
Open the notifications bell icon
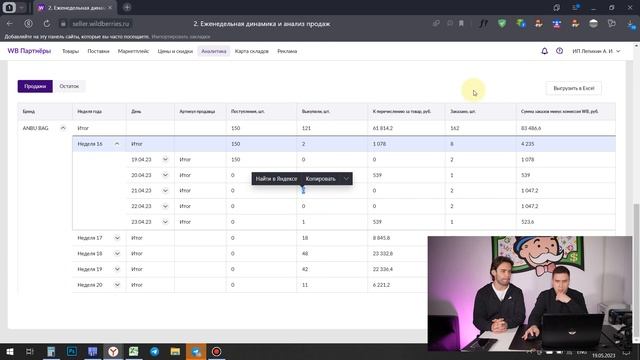pos(544,51)
